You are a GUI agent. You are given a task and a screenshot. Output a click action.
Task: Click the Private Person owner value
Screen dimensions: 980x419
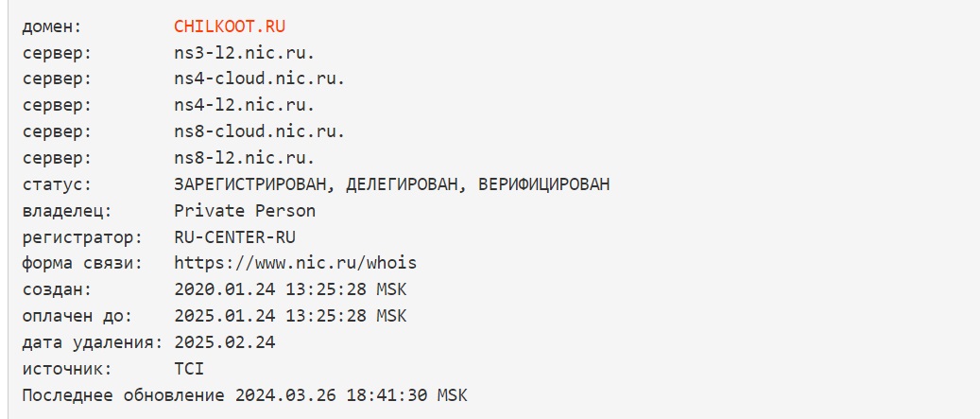click(245, 211)
